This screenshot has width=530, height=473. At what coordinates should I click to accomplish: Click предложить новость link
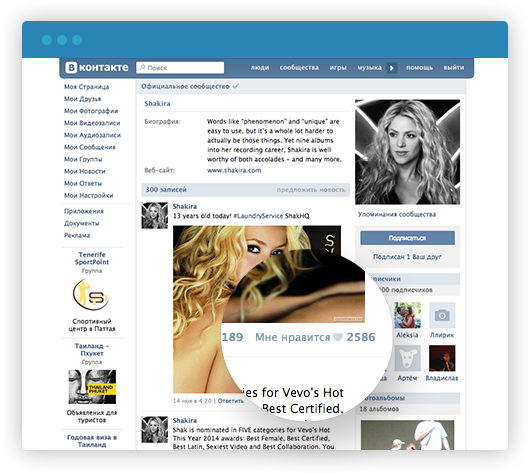311,190
